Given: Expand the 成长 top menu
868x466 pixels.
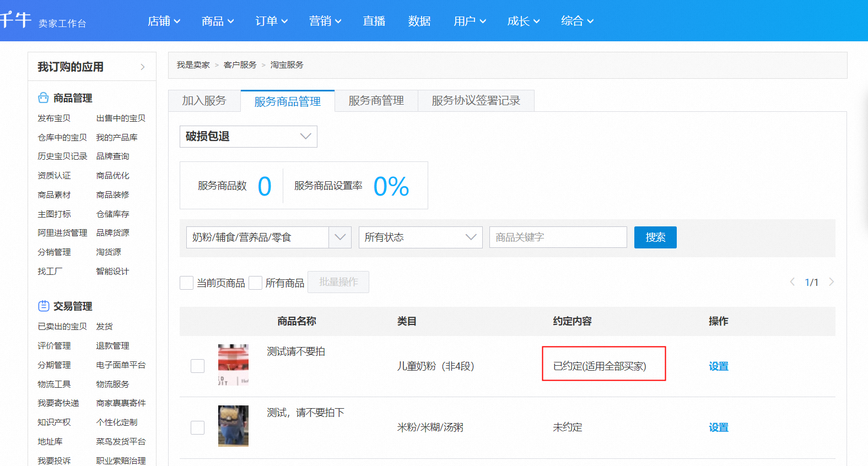Looking at the screenshot, I should pyautogui.click(x=524, y=21).
